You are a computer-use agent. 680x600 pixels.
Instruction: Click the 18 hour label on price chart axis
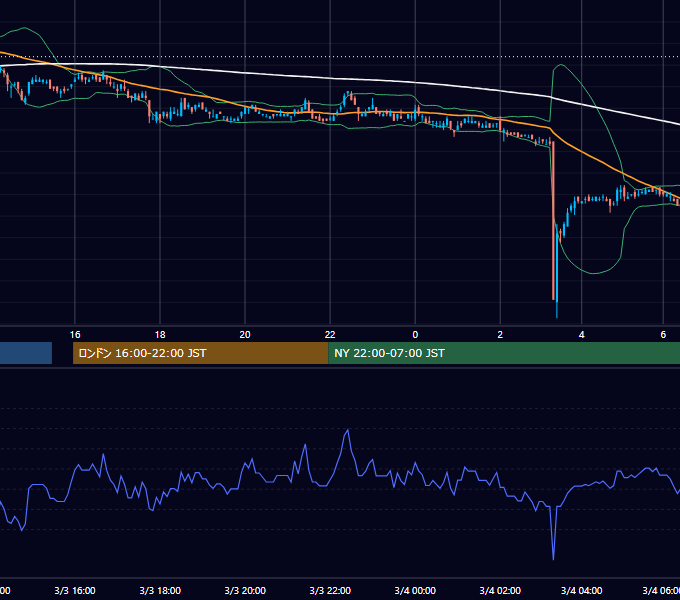[x=160, y=335]
